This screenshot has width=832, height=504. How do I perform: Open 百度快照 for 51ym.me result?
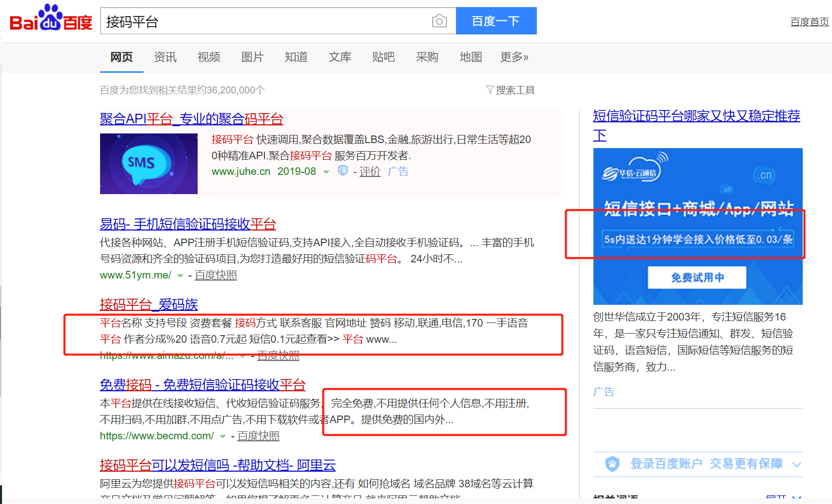point(216,275)
